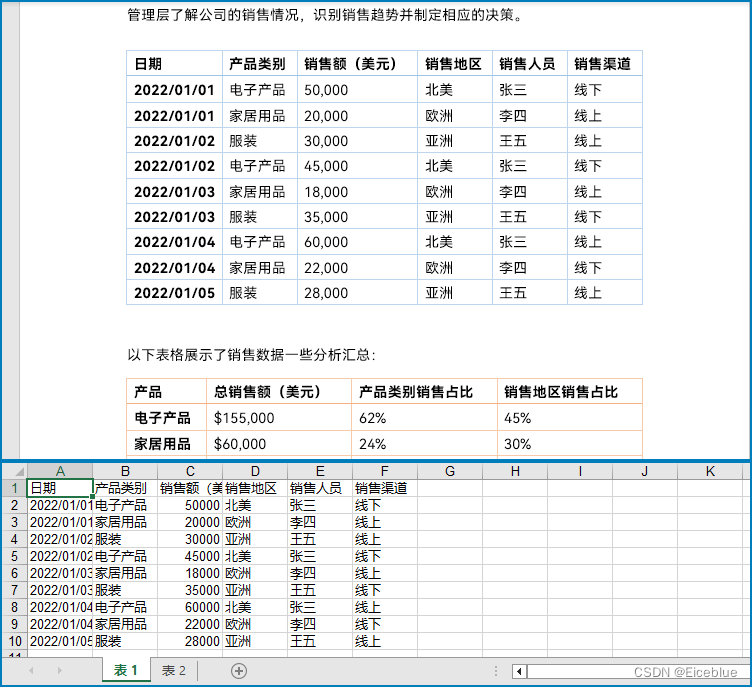Select column H header

pos(515,472)
